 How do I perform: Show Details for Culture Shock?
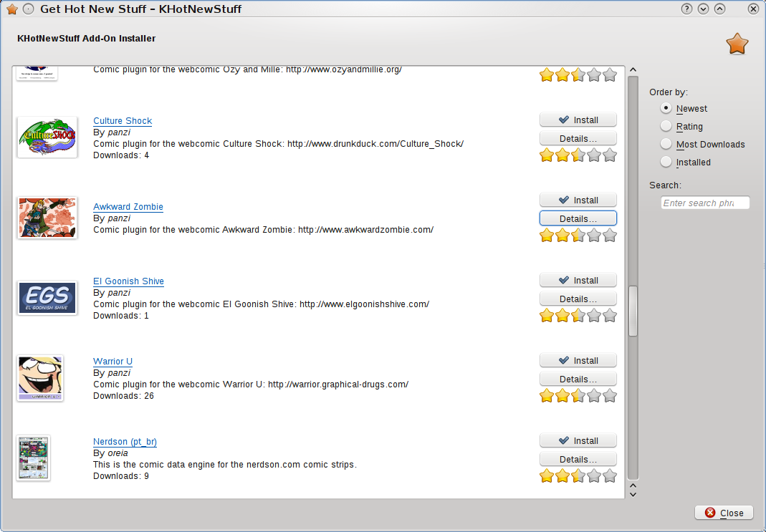tap(578, 139)
